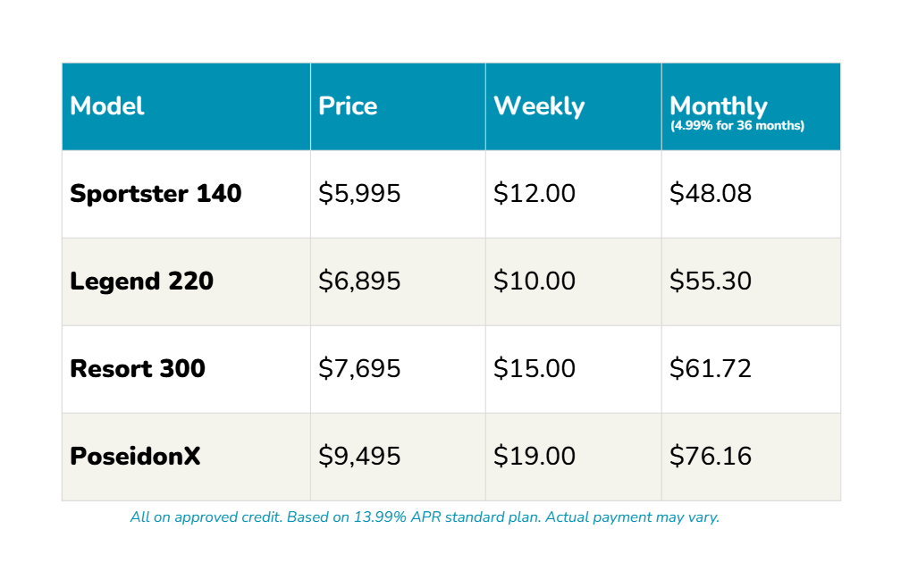Click the $19.00 weekly payment cell
This screenshot has height=588, width=909.
pos(534,457)
